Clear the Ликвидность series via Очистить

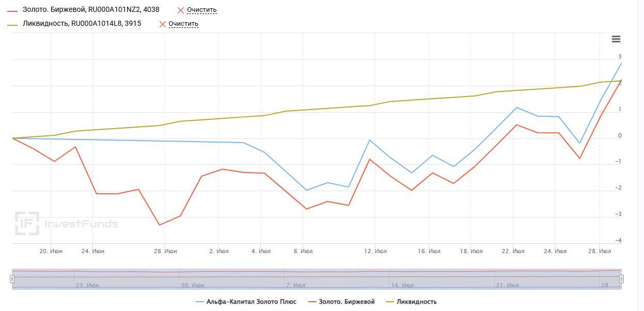coord(183,24)
